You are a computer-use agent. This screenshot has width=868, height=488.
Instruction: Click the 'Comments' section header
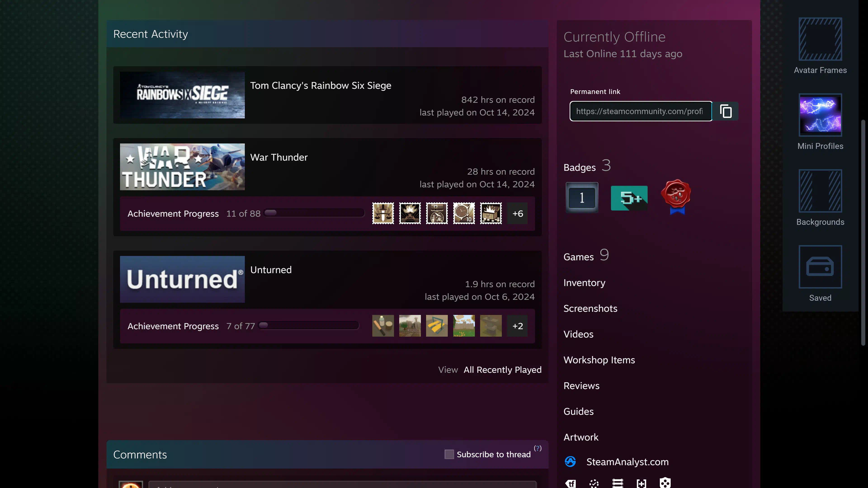pos(140,455)
